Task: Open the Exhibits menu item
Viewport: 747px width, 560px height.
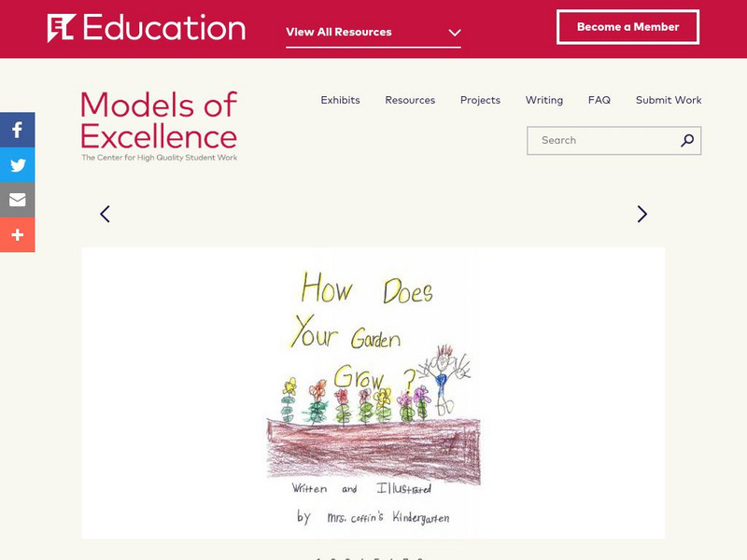Action: point(340,100)
